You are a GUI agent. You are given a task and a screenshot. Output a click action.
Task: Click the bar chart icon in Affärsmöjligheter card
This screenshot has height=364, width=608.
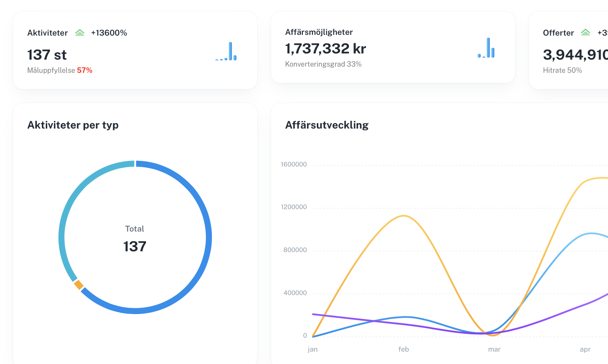click(486, 48)
